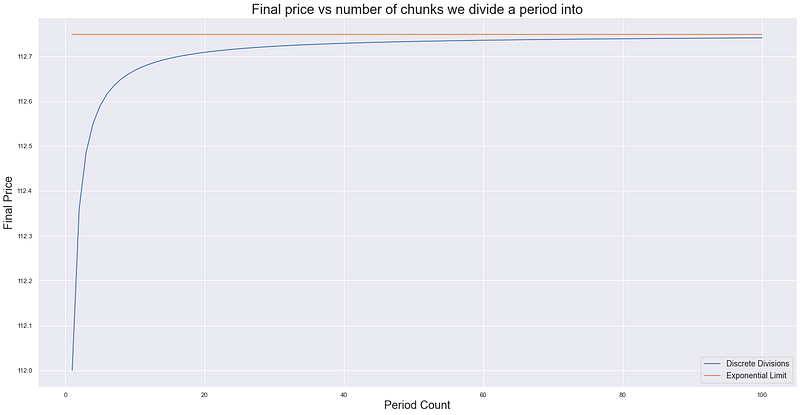Viewport: 800px width, 415px height.
Task: Click the 60 x-axis tick label
Action: (483, 392)
